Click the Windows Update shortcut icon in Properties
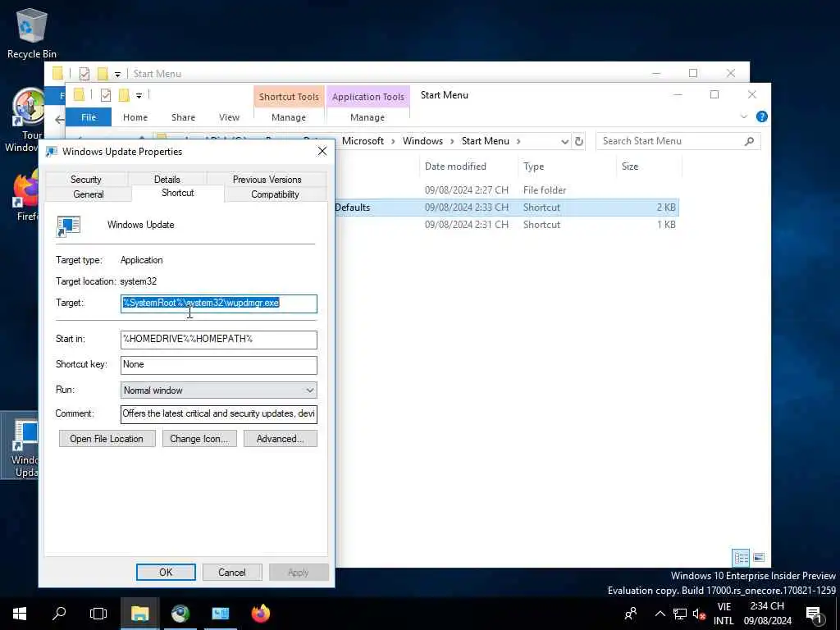The image size is (840, 630). click(x=69, y=226)
